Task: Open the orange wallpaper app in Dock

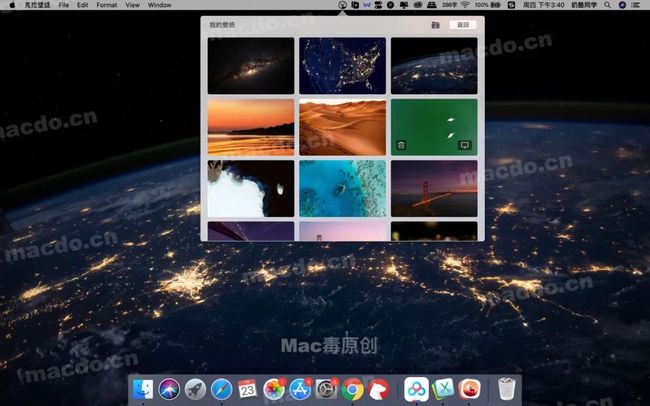Action: click(x=470, y=389)
